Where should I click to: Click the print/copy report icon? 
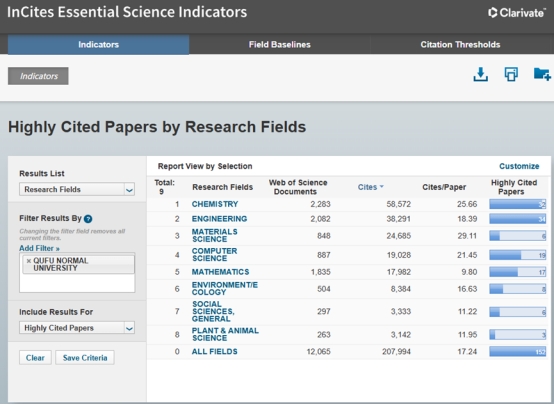511,74
